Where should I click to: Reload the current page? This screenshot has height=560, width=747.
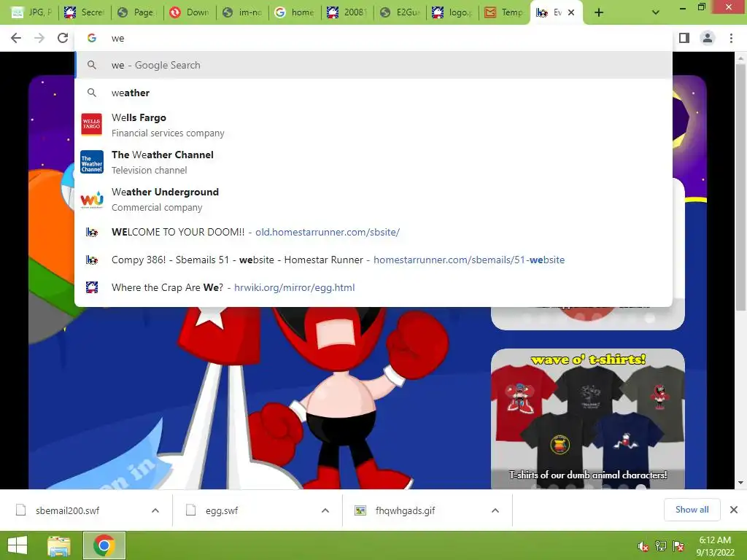pyautogui.click(x=63, y=38)
